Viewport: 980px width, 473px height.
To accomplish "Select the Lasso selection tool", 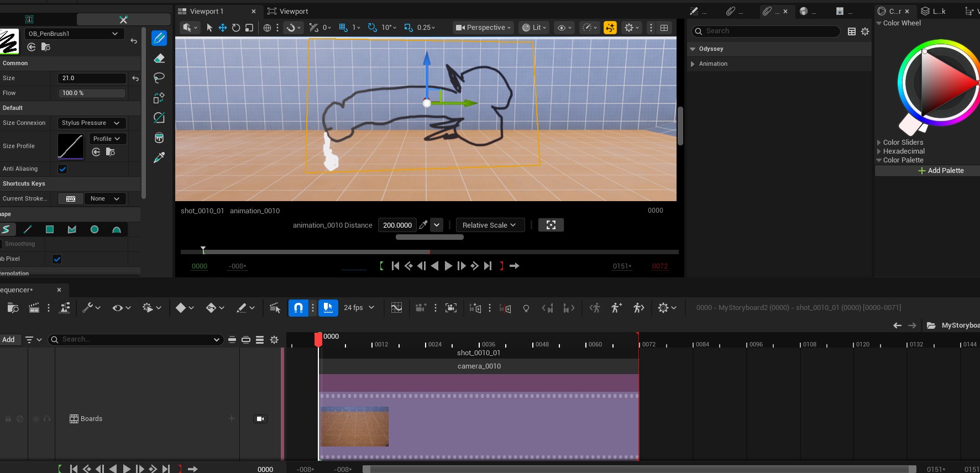I will click(x=159, y=78).
